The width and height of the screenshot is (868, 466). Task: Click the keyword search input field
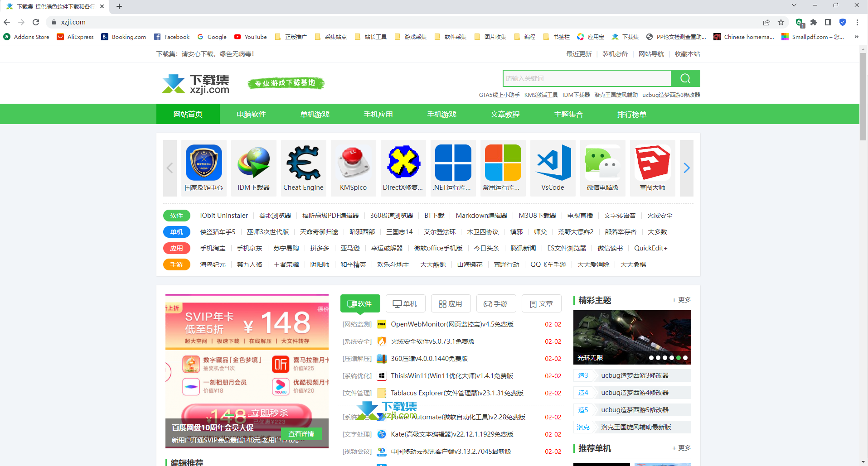point(587,78)
